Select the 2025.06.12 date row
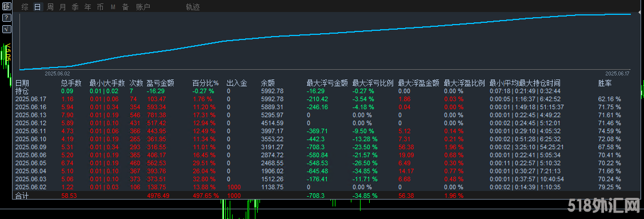This screenshot has height=219, width=644. 31,123
